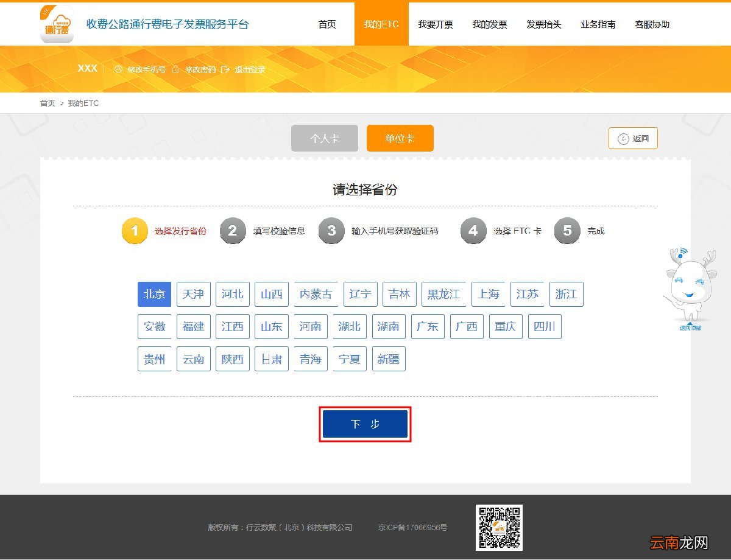Click step 2 circle 填写校验信息

pyautogui.click(x=233, y=231)
